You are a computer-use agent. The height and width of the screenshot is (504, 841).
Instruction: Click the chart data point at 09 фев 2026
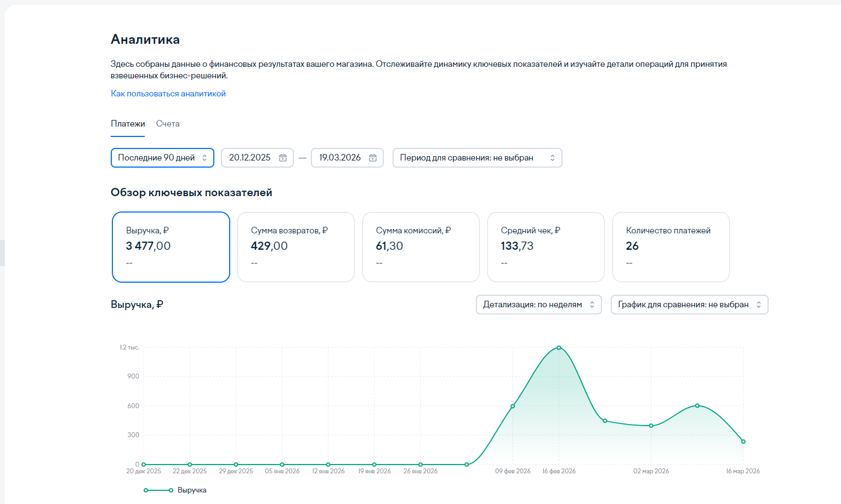click(x=513, y=406)
